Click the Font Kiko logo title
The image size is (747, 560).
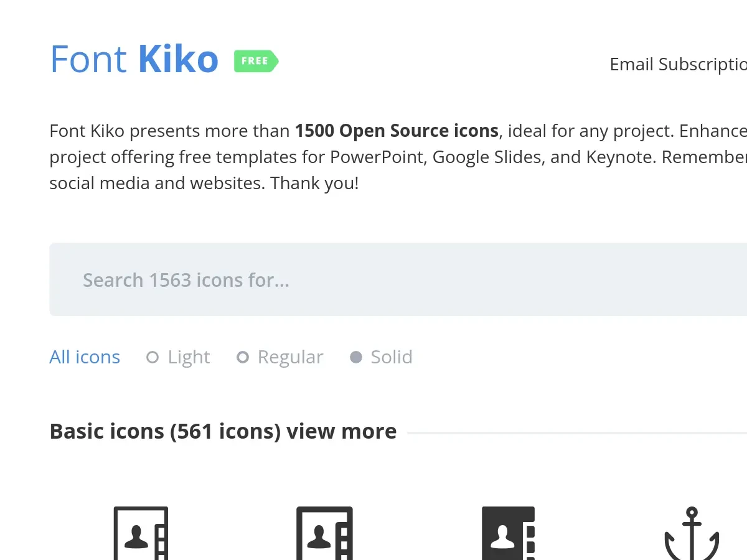(x=134, y=60)
